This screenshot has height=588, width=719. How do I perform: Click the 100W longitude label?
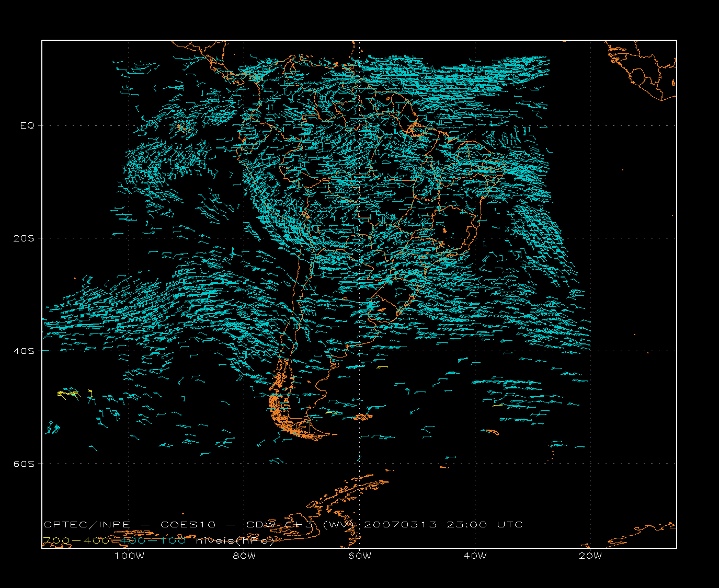click(129, 556)
